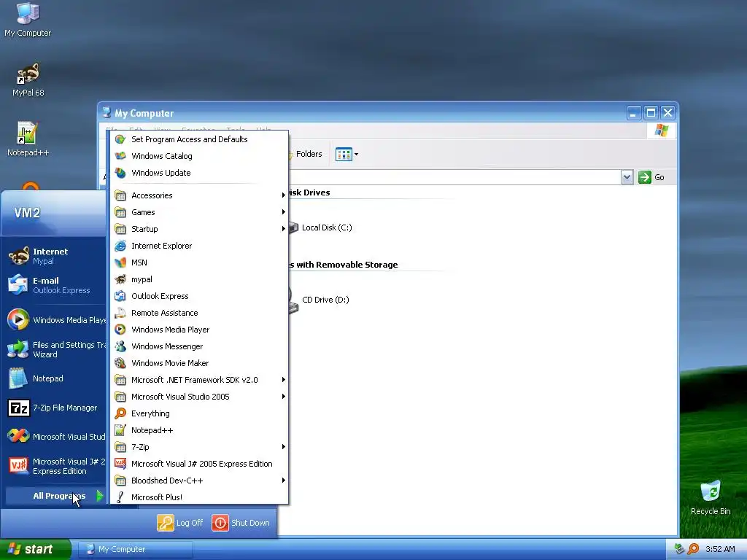Expand the 7-Zip submenu
Image resolution: width=747 pixels, height=560 pixels.
pos(199,447)
